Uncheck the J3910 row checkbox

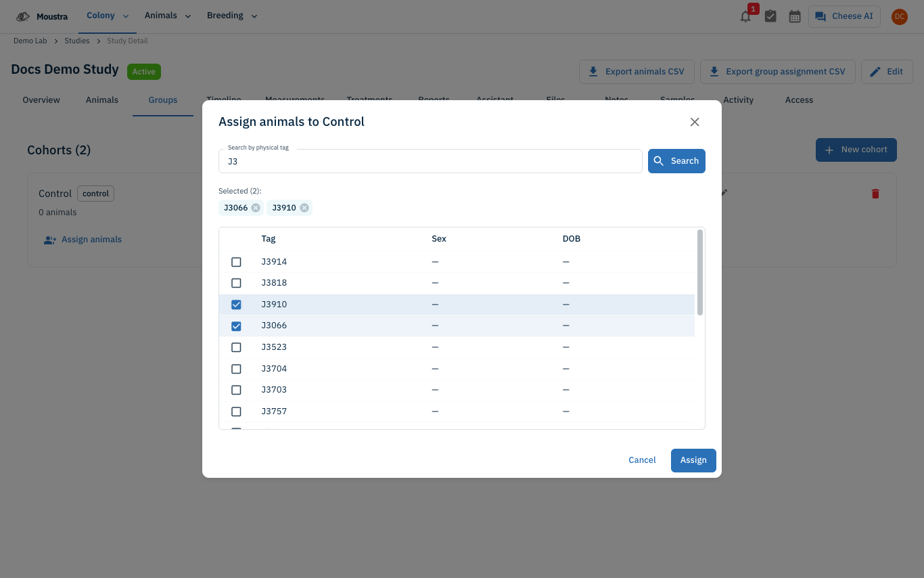click(236, 305)
